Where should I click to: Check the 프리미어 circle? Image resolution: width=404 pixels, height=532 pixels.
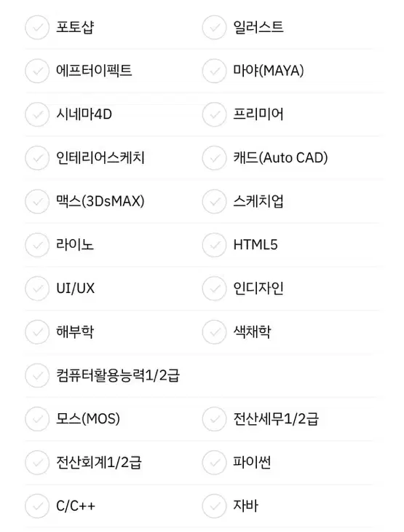(214, 114)
